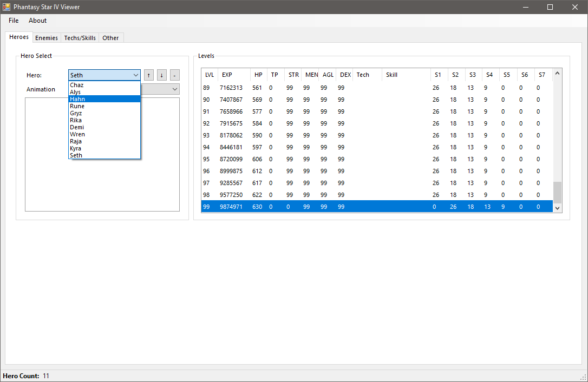
Task: Select the level 94 row
Action: [x=377, y=147]
